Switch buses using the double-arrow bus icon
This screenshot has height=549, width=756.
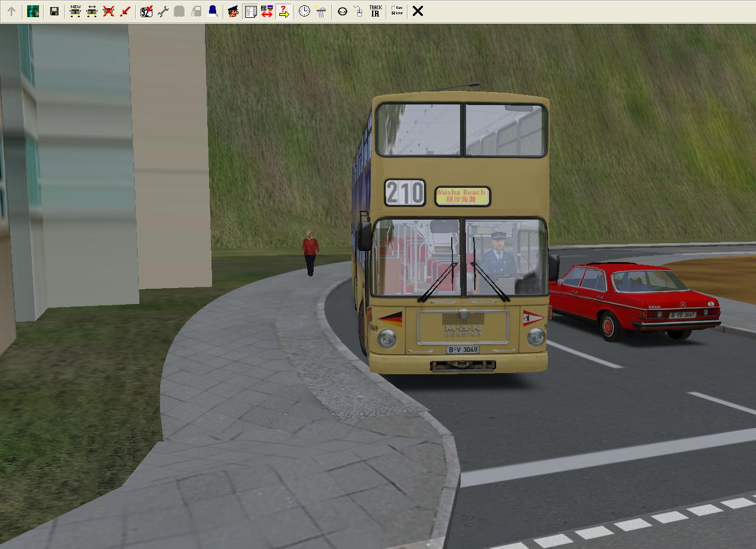(x=92, y=11)
